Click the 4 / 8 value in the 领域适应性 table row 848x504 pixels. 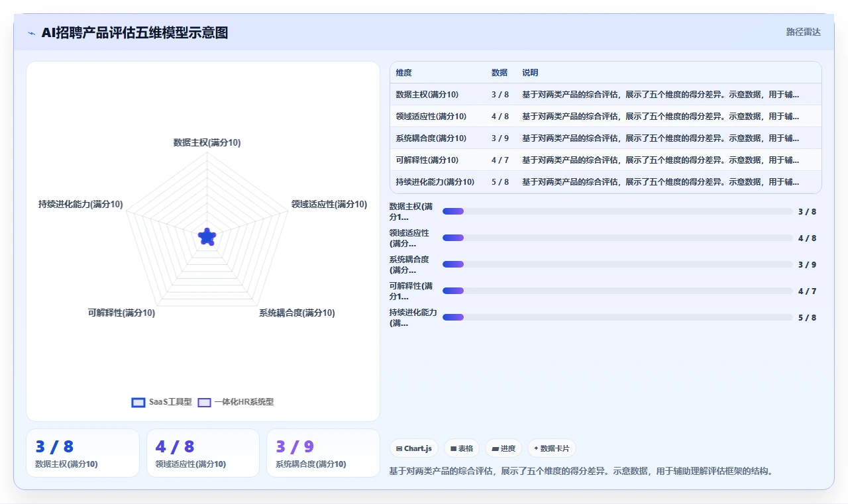coord(500,117)
